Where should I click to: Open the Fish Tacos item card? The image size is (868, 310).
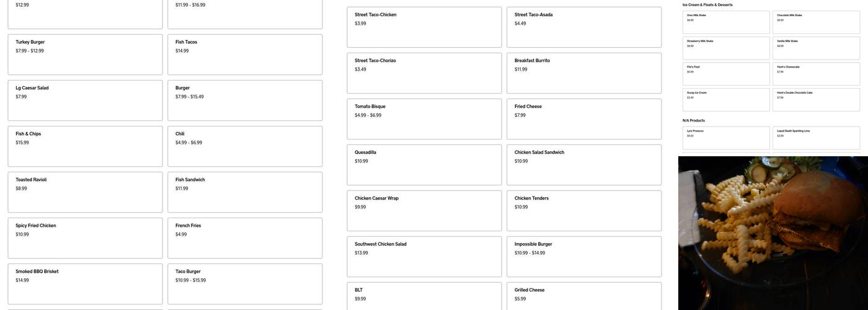(x=245, y=55)
